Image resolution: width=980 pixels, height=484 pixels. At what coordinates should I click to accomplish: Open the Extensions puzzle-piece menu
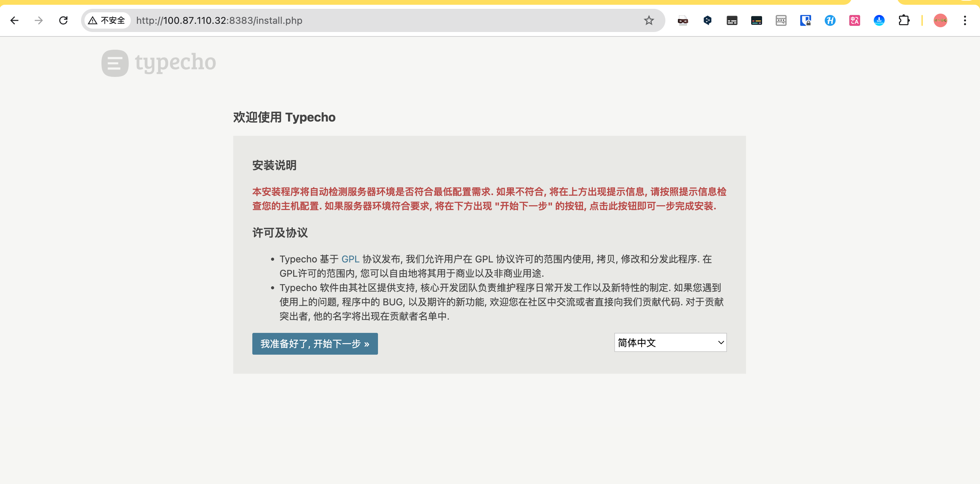click(x=903, y=20)
